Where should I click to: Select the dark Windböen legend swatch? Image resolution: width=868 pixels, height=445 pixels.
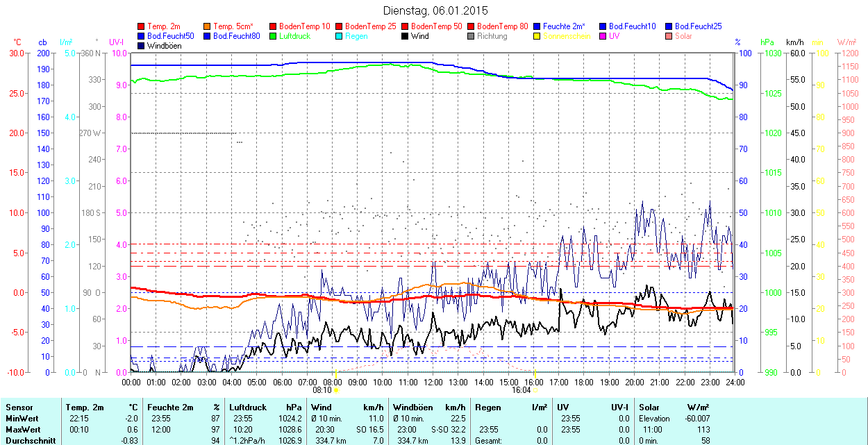[x=142, y=46]
